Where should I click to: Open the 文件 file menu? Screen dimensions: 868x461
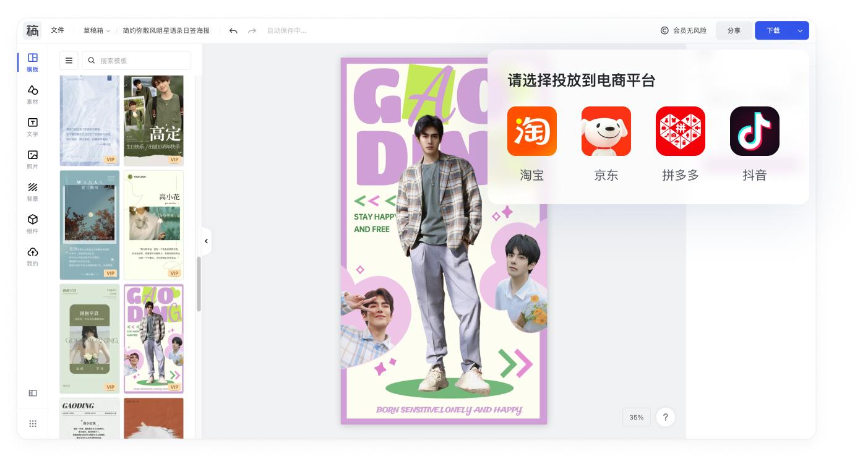click(x=58, y=30)
